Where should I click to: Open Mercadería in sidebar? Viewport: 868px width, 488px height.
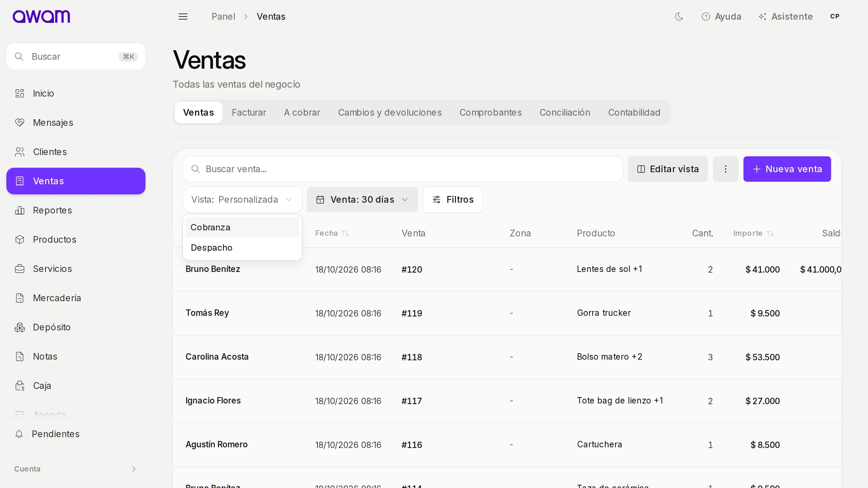click(x=76, y=298)
